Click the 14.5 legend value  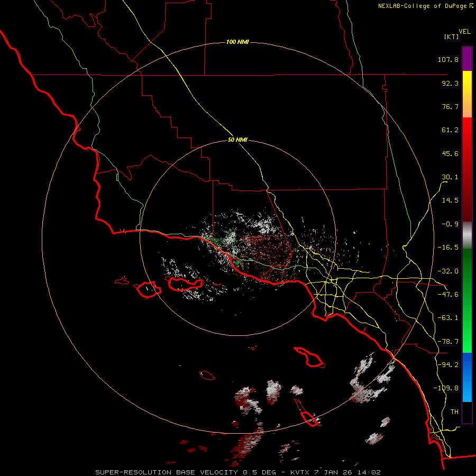coord(450,200)
